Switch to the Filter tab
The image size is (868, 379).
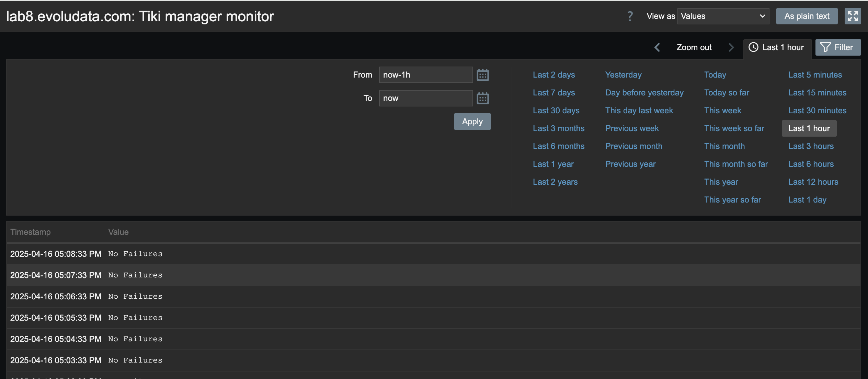pyautogui.click(x=838, y=47)
